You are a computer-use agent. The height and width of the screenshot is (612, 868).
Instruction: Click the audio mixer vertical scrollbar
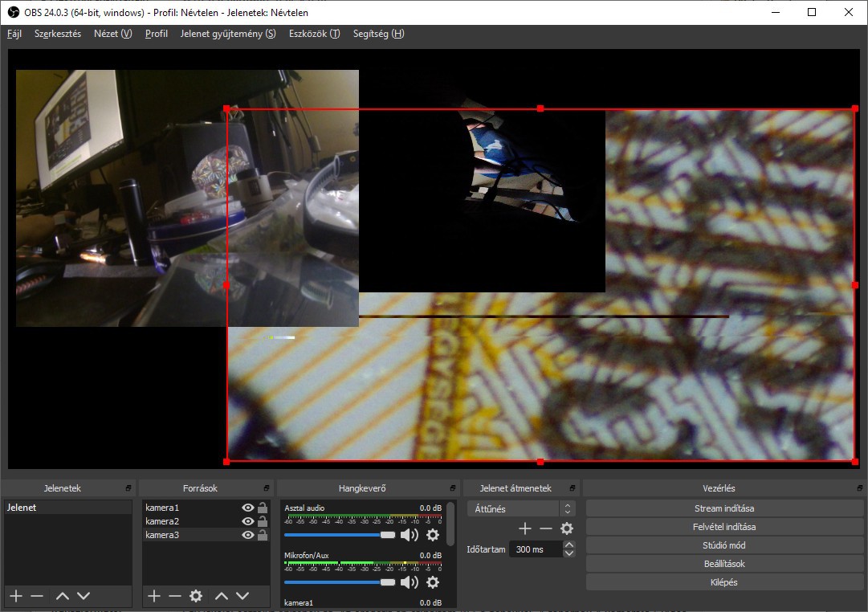pos(450,524)
